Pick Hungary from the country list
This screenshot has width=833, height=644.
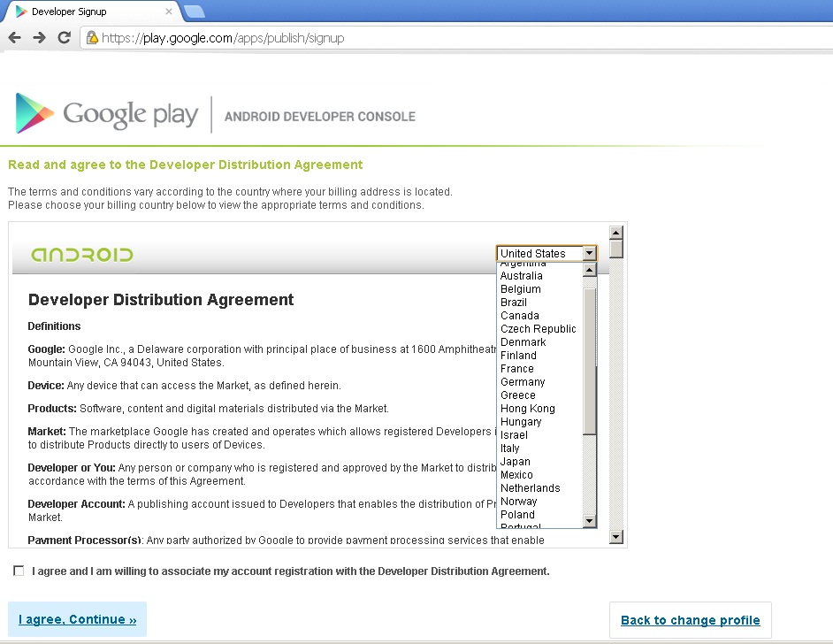tap(539, 422)
